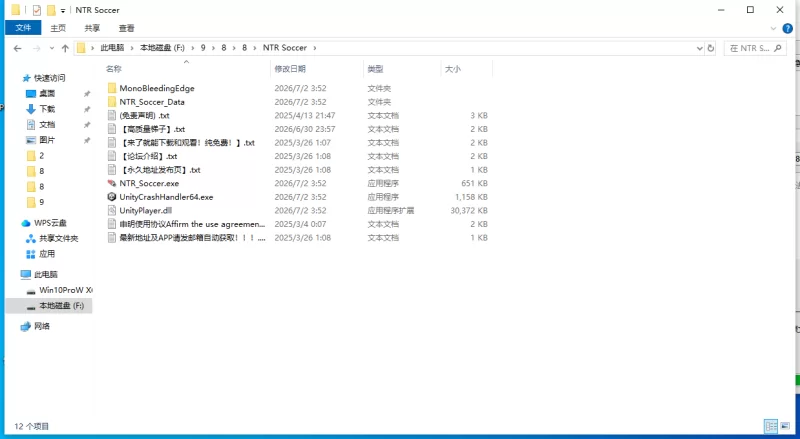Open the MonoBleedingEdge folder icon
The width and height of the screenshot is (800, 439).
pos(112,88)
